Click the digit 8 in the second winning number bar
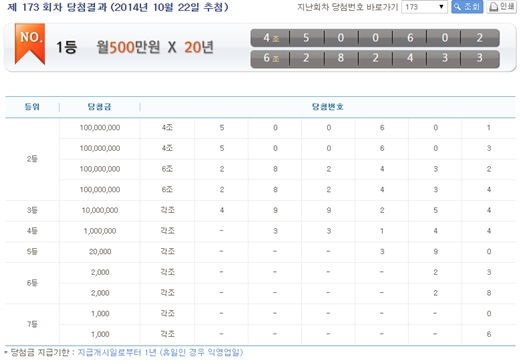The image size is (520, 364). pyautogui.click(x=341, y=58)
